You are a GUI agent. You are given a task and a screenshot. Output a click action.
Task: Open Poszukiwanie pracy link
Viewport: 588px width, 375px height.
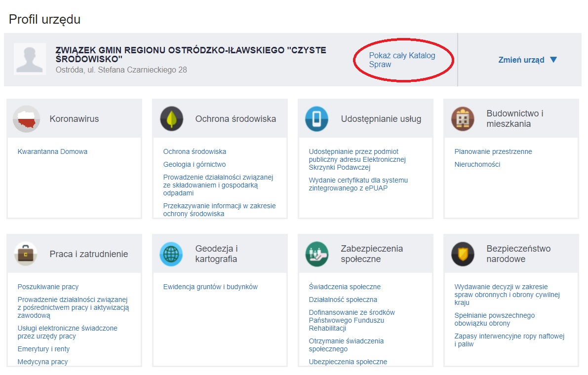coord(48,287)
